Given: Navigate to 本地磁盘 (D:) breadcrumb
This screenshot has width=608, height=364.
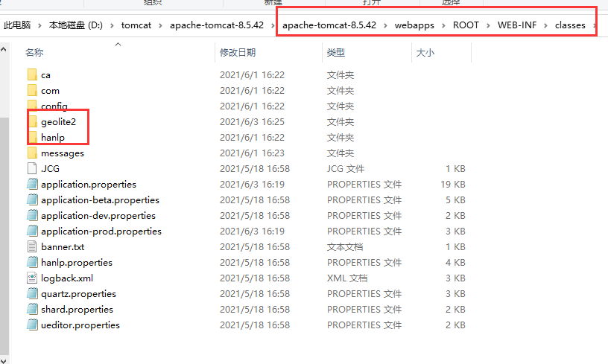Looking at the screenshot, I should click(75, 25).
